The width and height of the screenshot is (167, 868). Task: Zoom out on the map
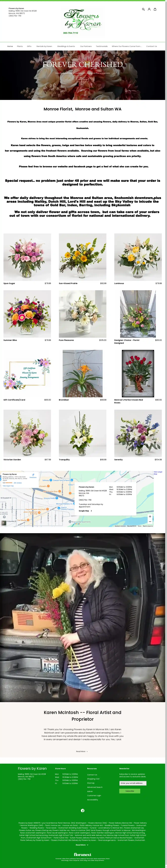click(x=150, y=522)
